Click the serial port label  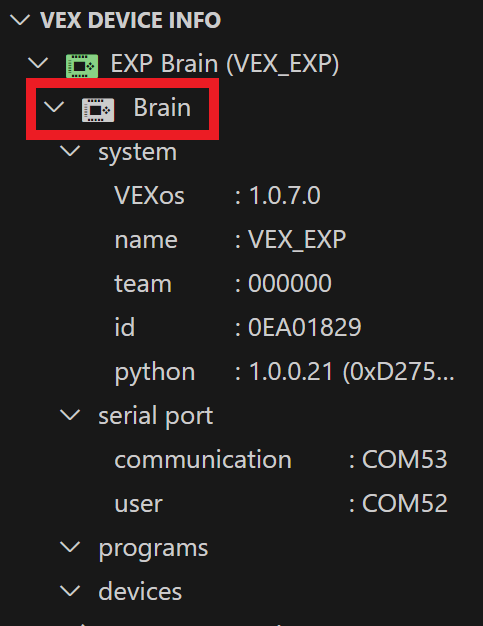click(x=156, y=416)
